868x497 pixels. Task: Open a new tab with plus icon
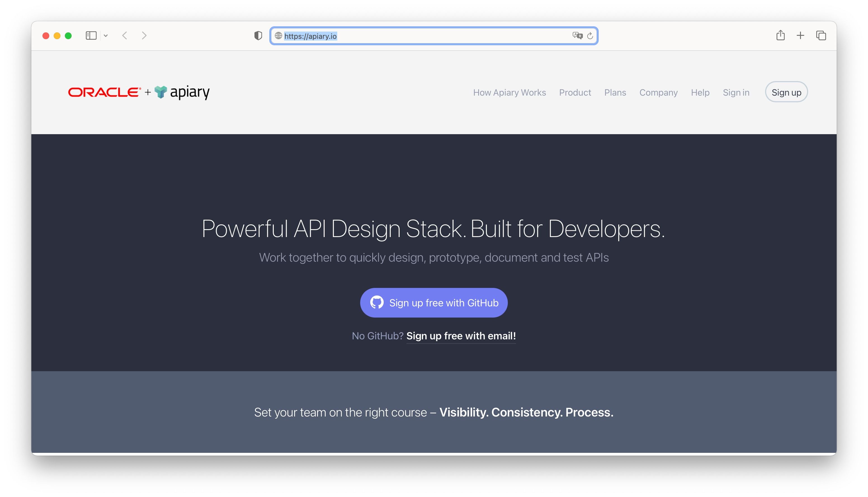800,35
